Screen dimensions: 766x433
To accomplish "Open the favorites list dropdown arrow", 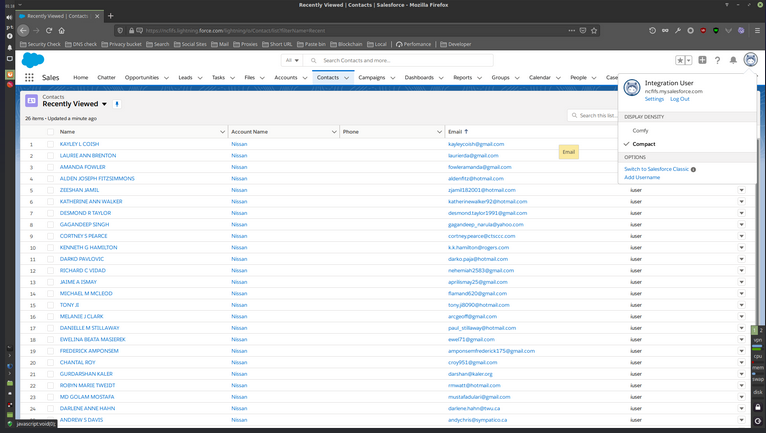I will [689, 60].
